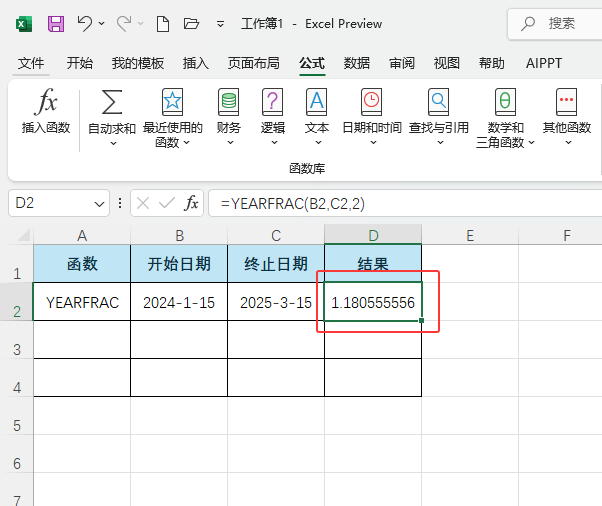This screenshot has width=602, height=506.
Task: Open Date and Time (日期和时间) functions
Action: point(372,117)
